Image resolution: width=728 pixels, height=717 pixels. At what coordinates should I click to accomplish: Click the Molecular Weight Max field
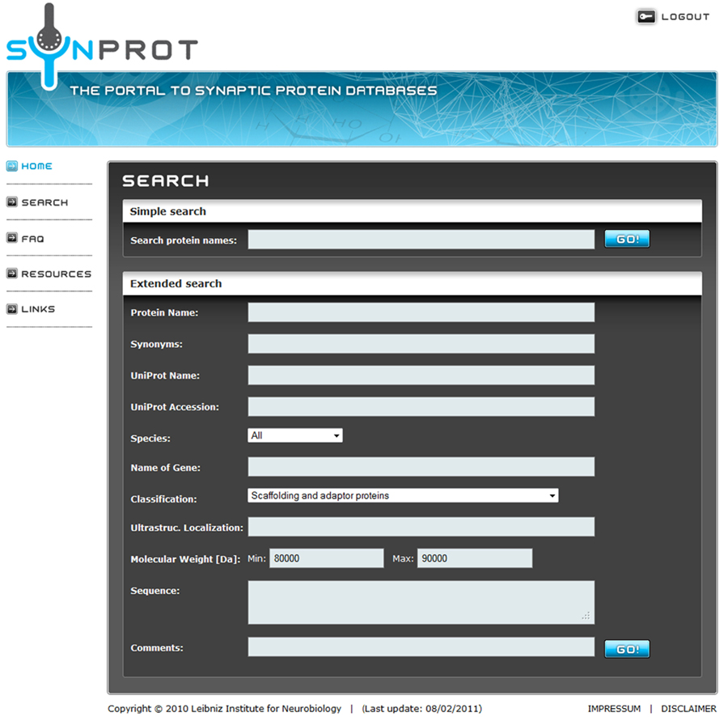click(475, 558)
